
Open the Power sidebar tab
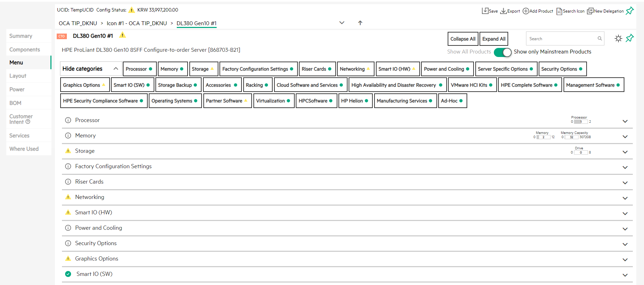29,89
